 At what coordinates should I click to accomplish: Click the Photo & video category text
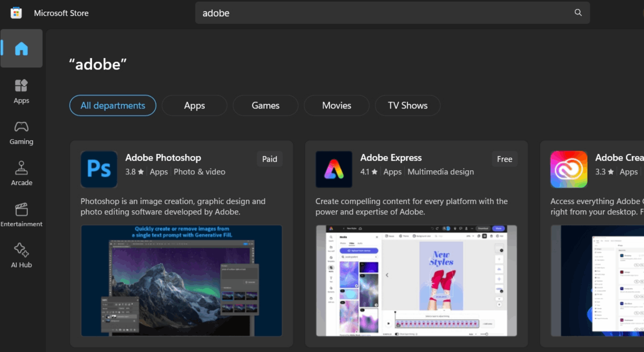pyautogui.click(x=200, y=172)
